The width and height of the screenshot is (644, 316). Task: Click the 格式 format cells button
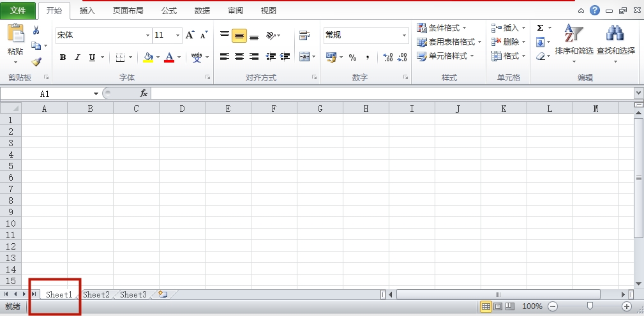coord(509,56)
